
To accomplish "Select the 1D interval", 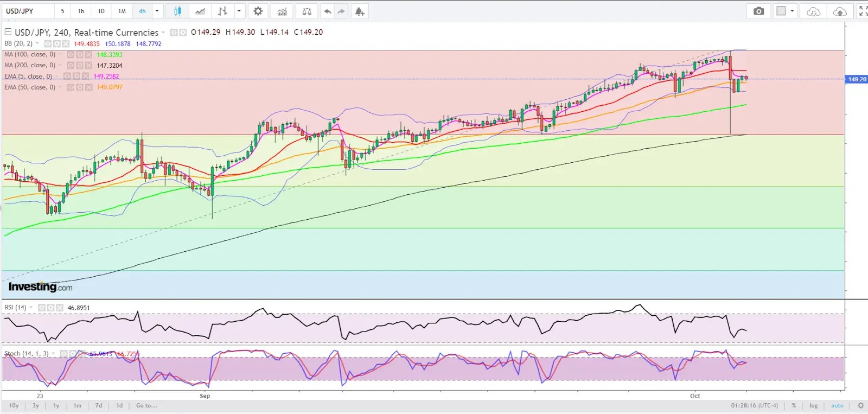I will [x=101, y=11].
